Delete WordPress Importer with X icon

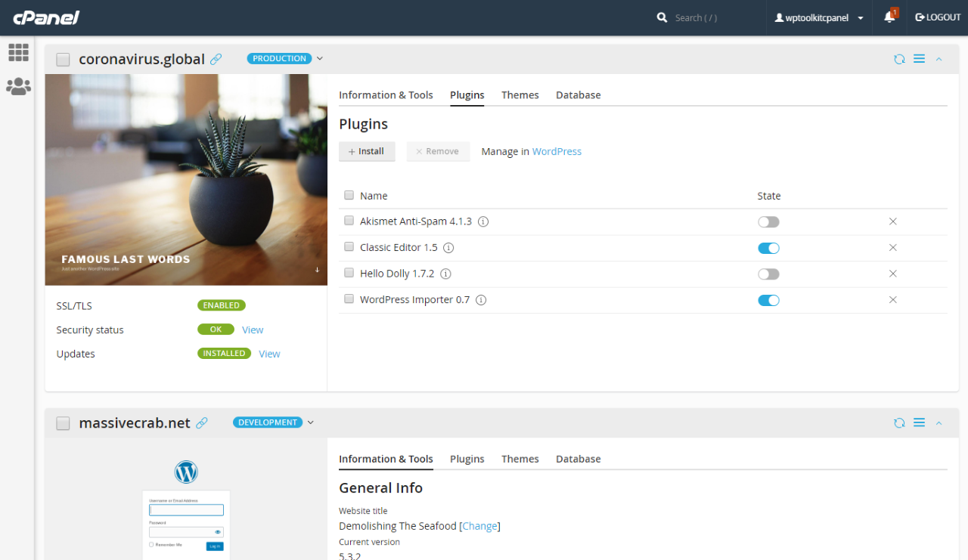click(892, 300)
